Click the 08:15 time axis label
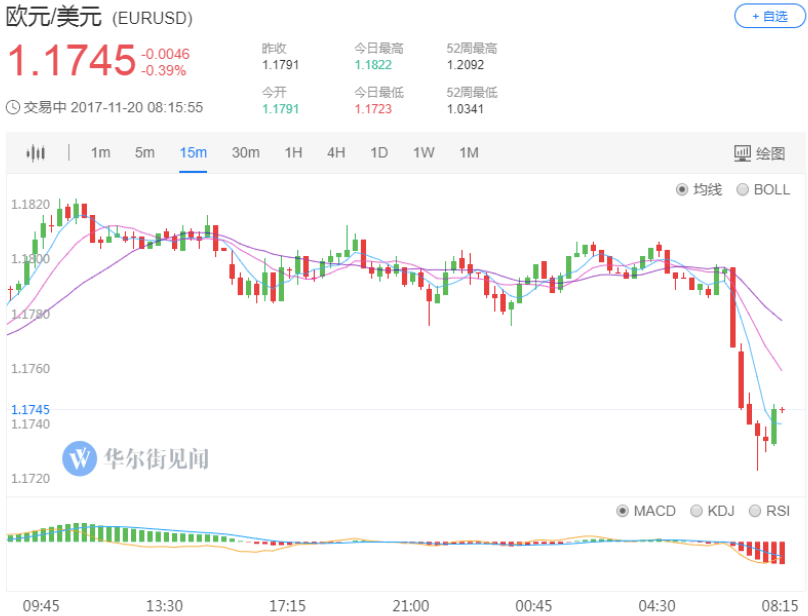Image resolution: width=808 pixels, height=616 pixels. click(x=780, y=606)
